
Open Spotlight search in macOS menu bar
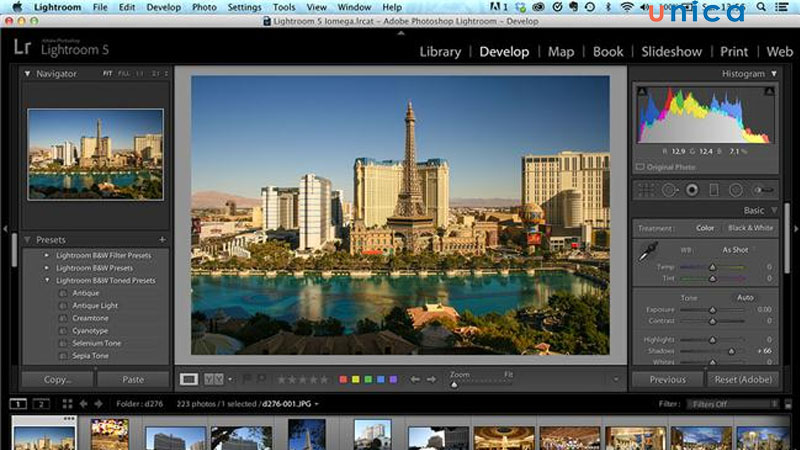tap(761, 7)
